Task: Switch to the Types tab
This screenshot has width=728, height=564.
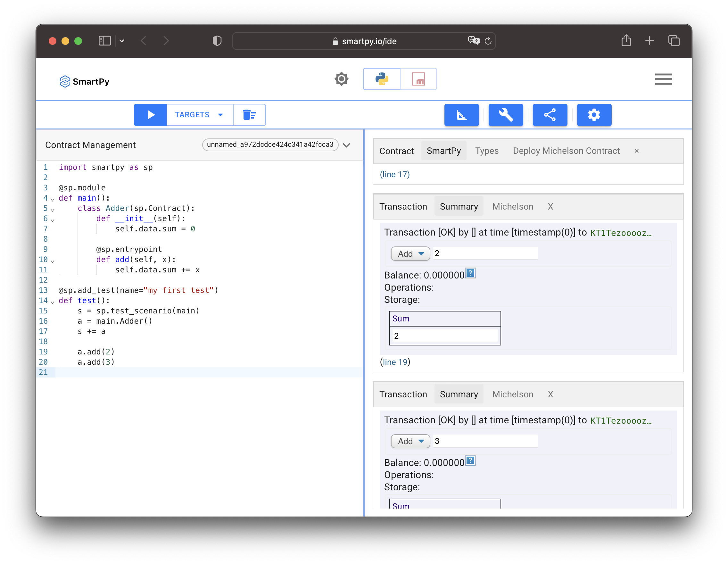Action: coord(487,151)
